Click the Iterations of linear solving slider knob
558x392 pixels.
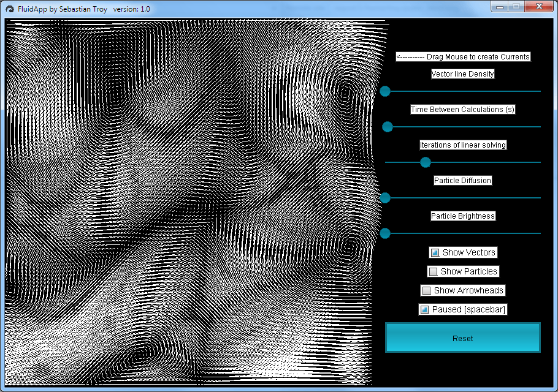[x=426, y=162]
